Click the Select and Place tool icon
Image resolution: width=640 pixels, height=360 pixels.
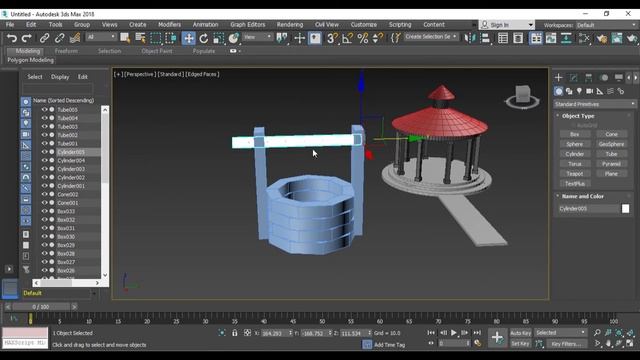pos(233,38)
